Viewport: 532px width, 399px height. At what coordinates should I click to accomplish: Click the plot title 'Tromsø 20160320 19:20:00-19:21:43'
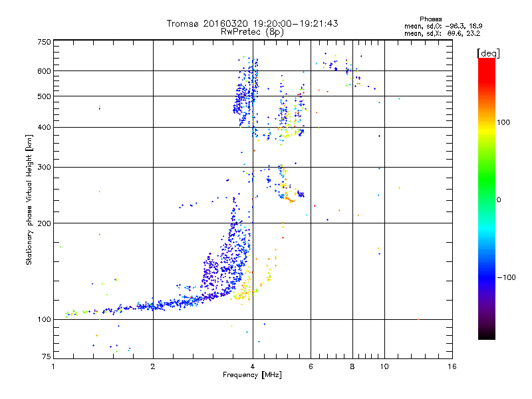[252, 23]
